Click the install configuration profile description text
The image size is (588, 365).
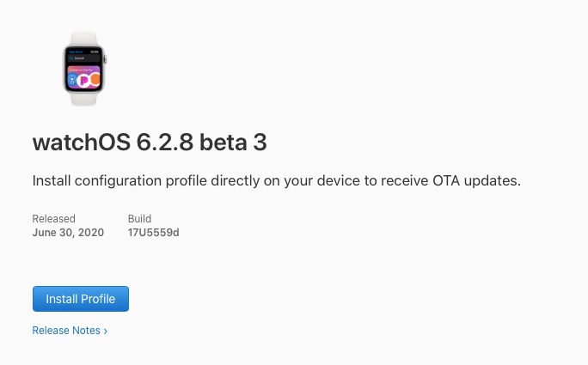[x=276, y=180]
